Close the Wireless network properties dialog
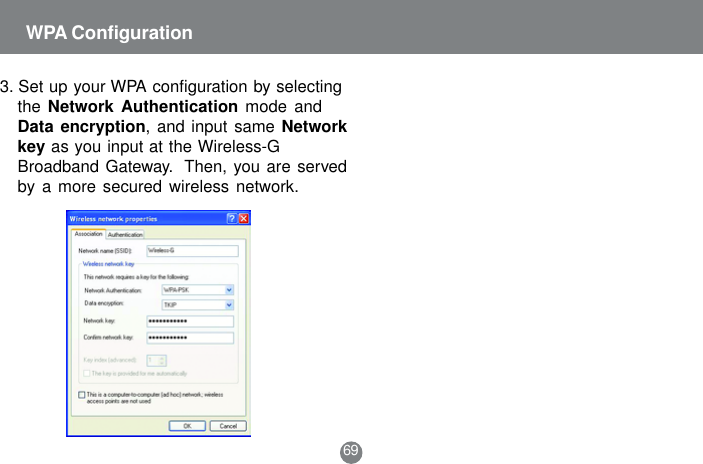Image resolution: width=703 pixels, height=464 pixels. click(243, 218)
